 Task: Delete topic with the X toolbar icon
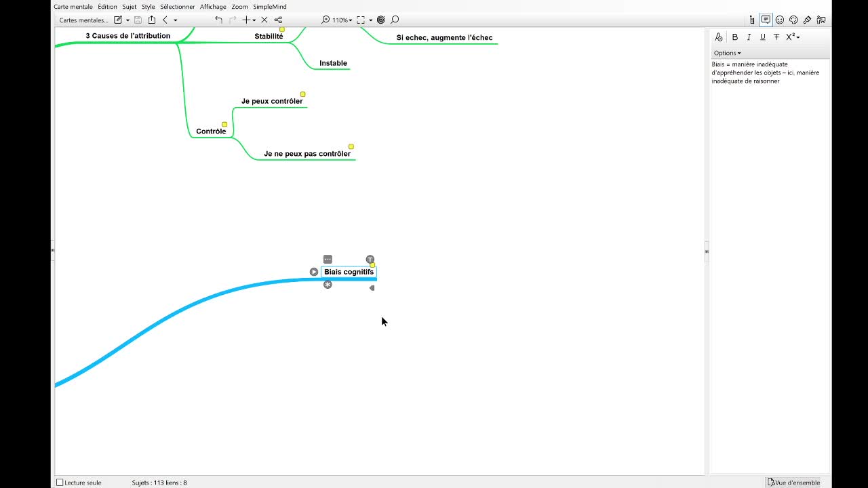tap(264, 20)
